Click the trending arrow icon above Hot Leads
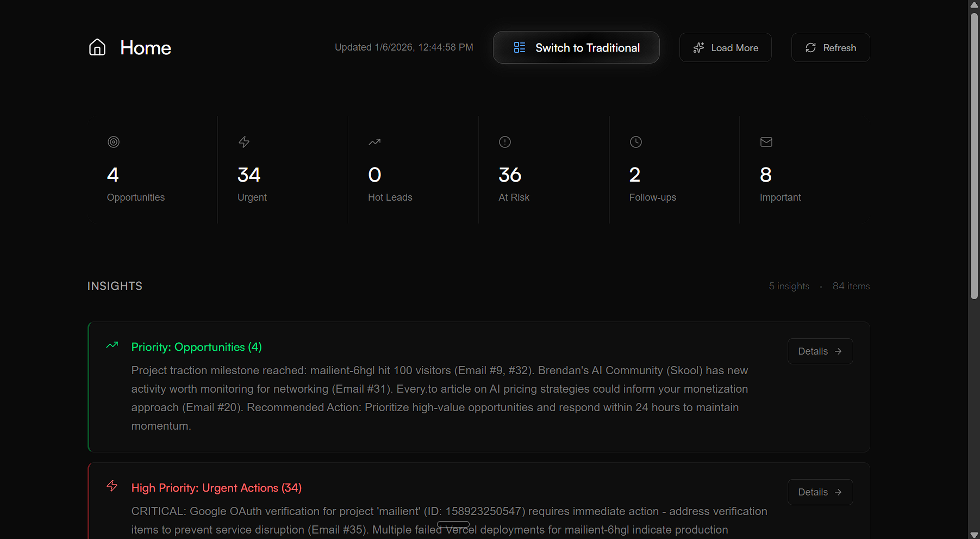This screenshot has width=980, height=539. click(x=374, y=142)
